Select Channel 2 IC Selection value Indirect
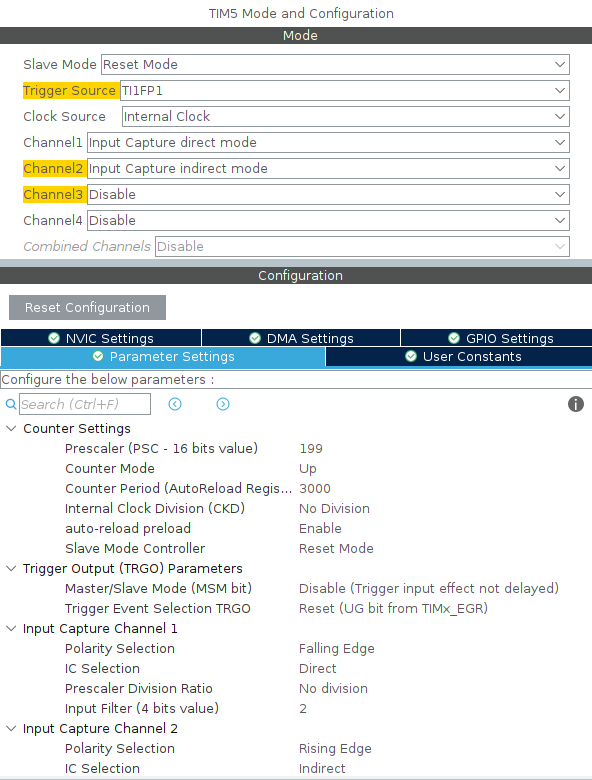The image size is (592, 780). point(322,769)
